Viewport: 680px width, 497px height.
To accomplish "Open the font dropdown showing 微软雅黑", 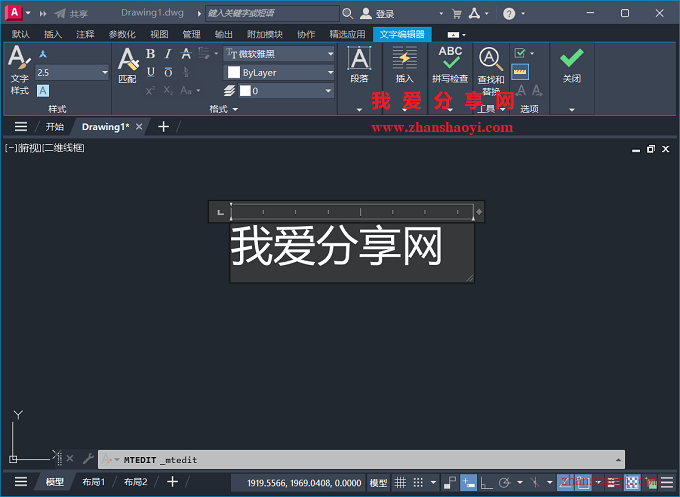I will 279,54.
